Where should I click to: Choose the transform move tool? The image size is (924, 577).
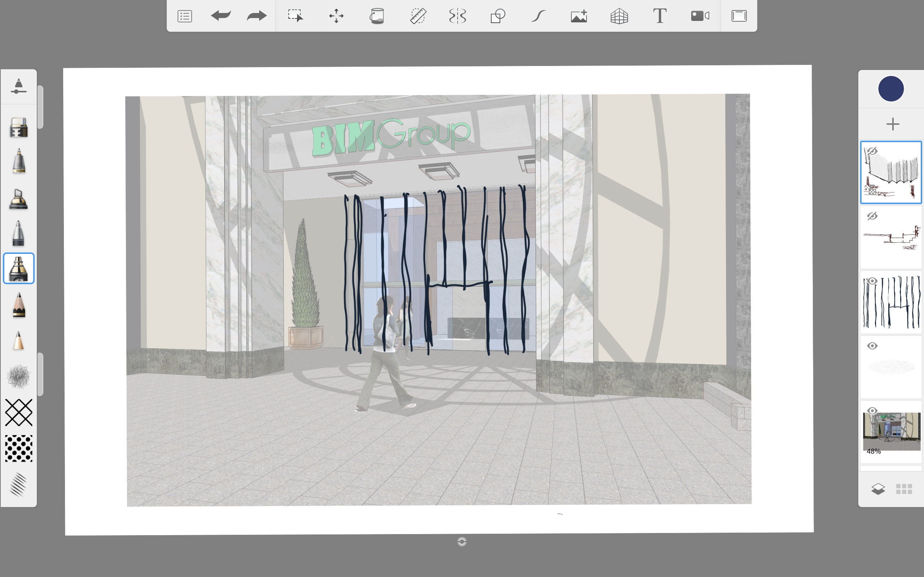336,16
